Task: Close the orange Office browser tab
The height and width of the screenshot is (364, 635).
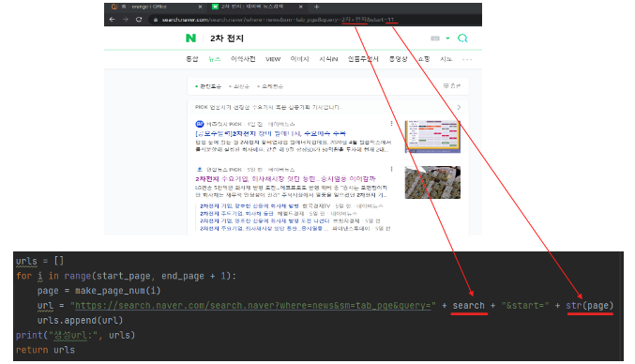Action: pyautogui.click(x=200, y=7)
